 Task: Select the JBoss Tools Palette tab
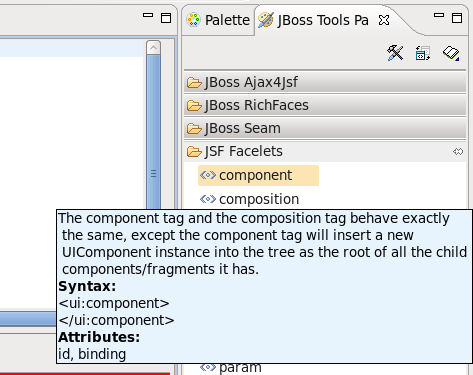point(323,20)
